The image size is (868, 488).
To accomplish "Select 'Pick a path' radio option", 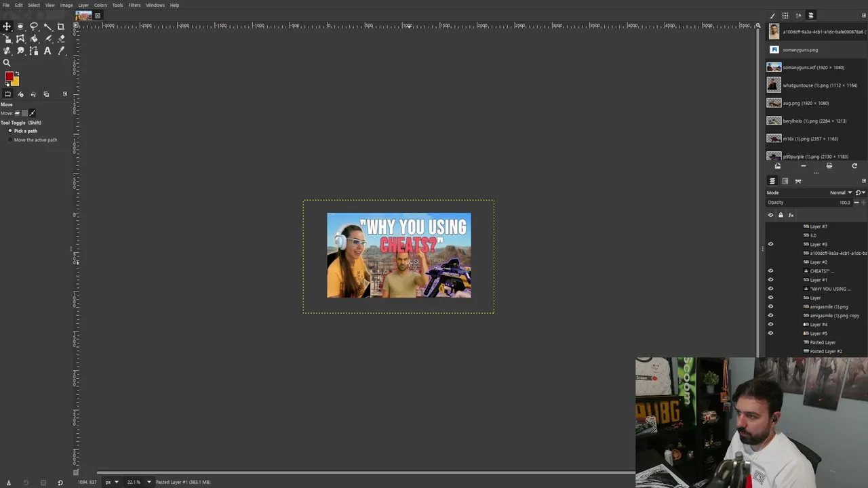I will click(x=23, y=131).
